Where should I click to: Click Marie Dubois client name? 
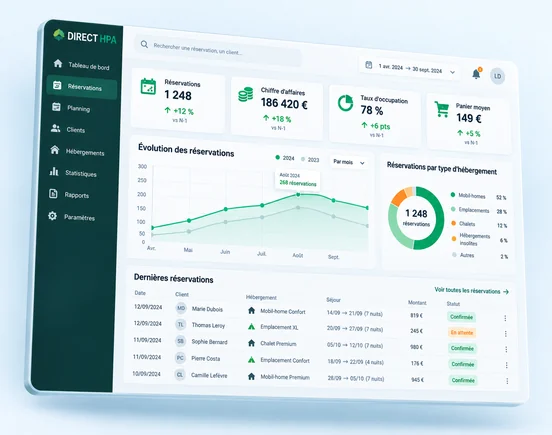207,309
